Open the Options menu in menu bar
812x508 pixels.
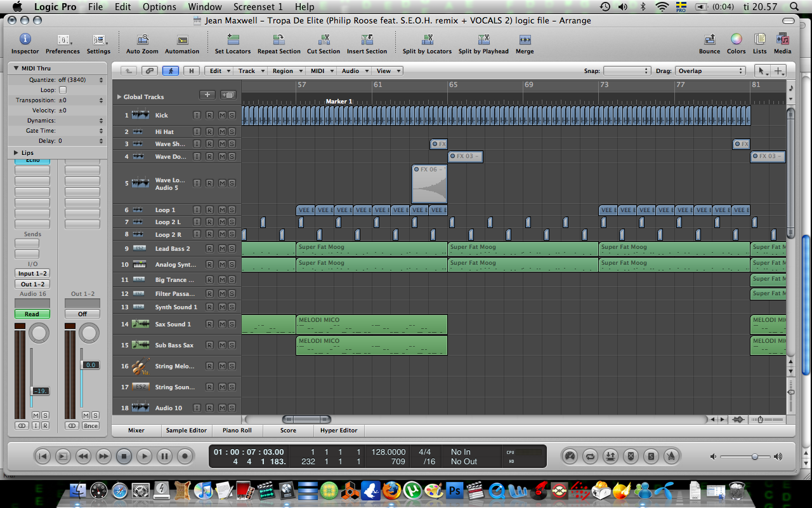click(159, 7)
